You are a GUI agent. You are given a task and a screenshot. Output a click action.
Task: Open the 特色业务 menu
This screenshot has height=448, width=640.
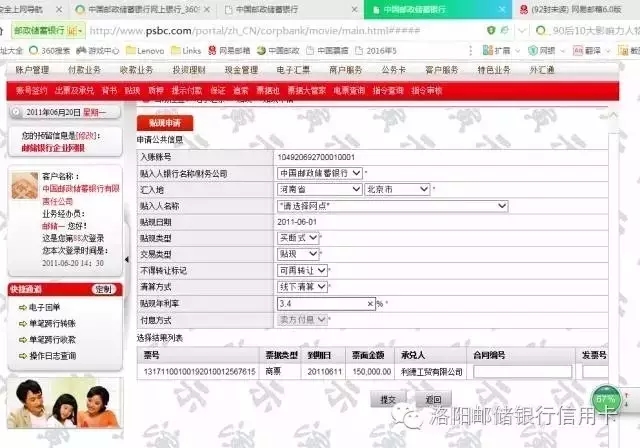click(x=494, y=70)
